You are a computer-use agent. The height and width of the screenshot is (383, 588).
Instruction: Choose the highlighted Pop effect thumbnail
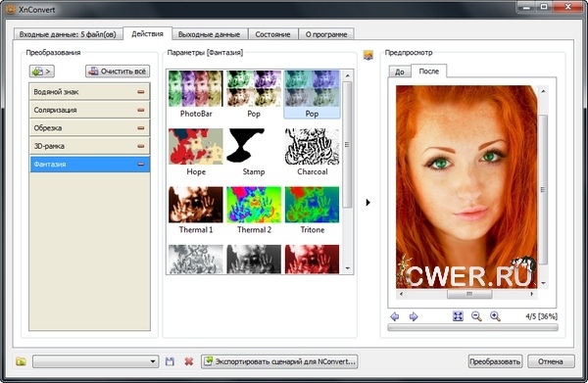tap(312, 94)
